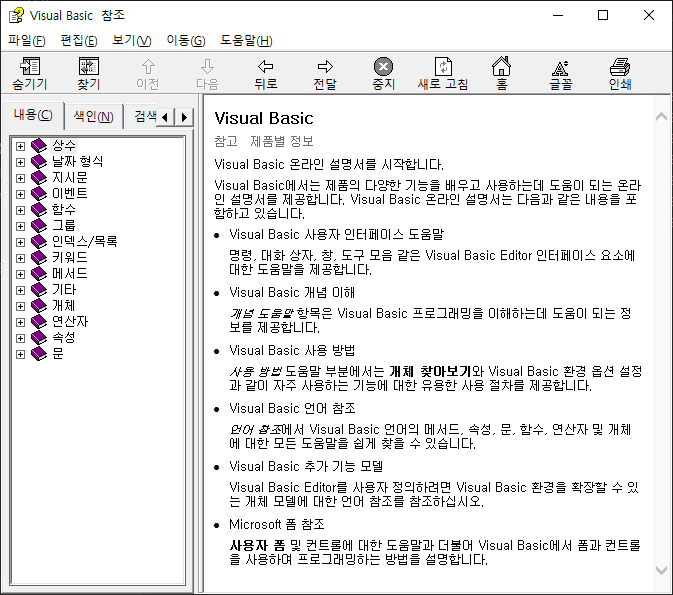Click the purple book icon beside 이벤트
The image size is (673, 595).
pyautogui.click(x=39, y=194)
